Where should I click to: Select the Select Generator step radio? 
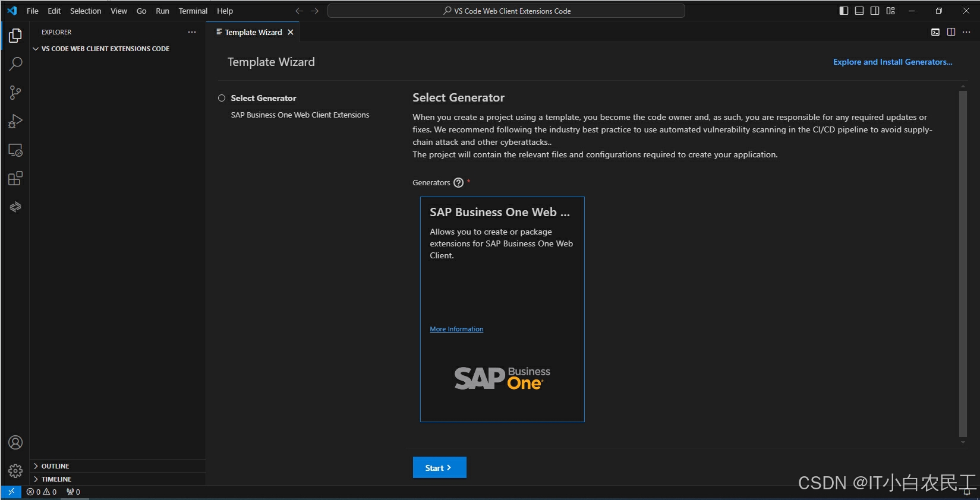pos(222,98)
